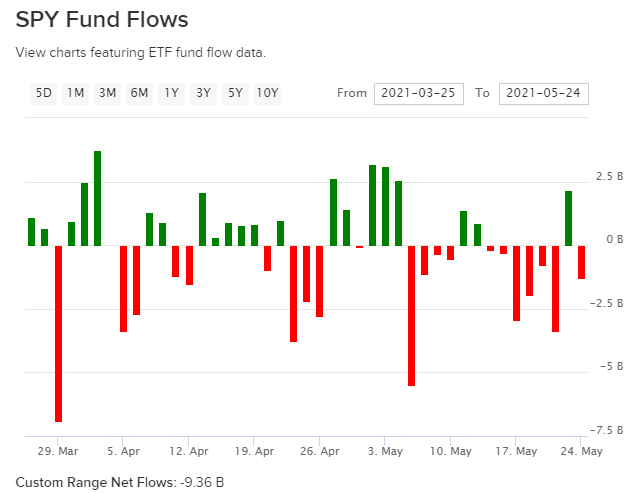Image resolution: width=636 pixels, height=493 pixels.
Task: Click the 26. Apr x-axis label
Action: [319, 451]
